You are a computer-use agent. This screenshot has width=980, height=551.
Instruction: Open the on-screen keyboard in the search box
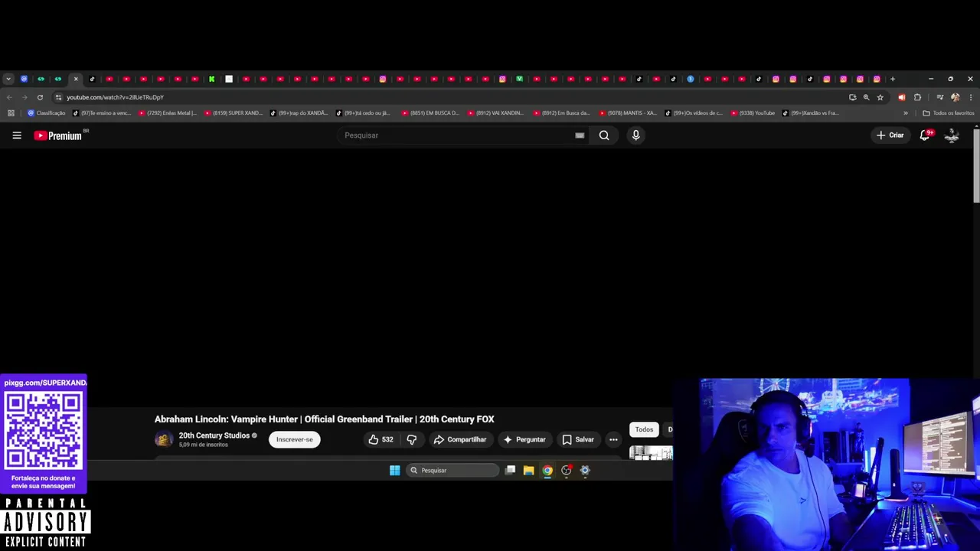tap(580, 135)
